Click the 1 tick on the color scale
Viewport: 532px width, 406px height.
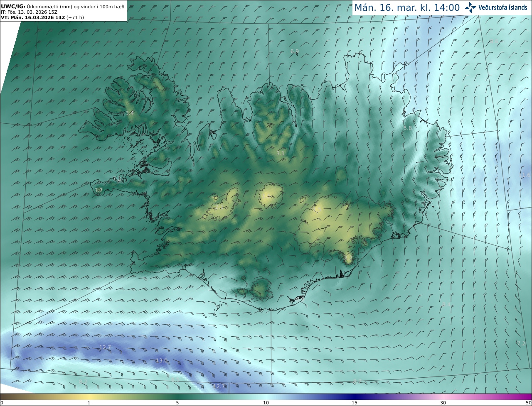pyautogui.click(x=89, y=403)
